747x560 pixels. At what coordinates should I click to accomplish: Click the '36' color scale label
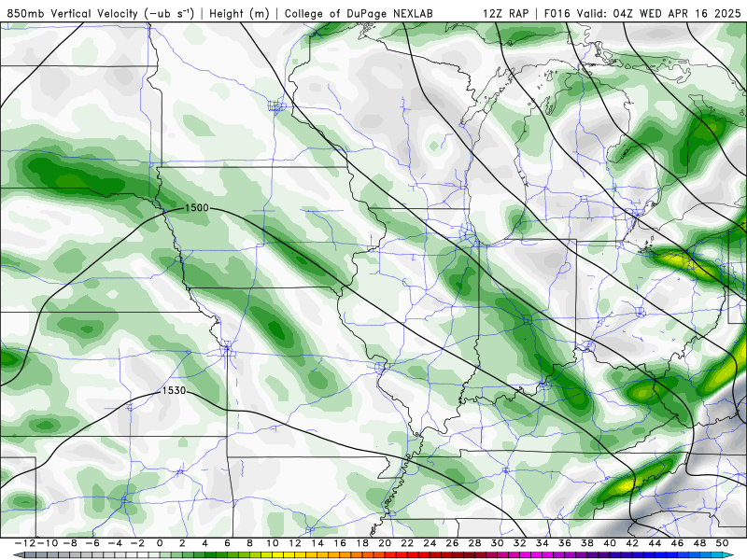coord(565,543)
